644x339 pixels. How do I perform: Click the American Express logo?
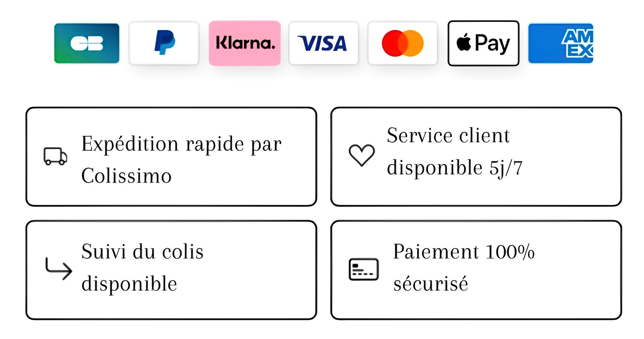tap(561, 43)
